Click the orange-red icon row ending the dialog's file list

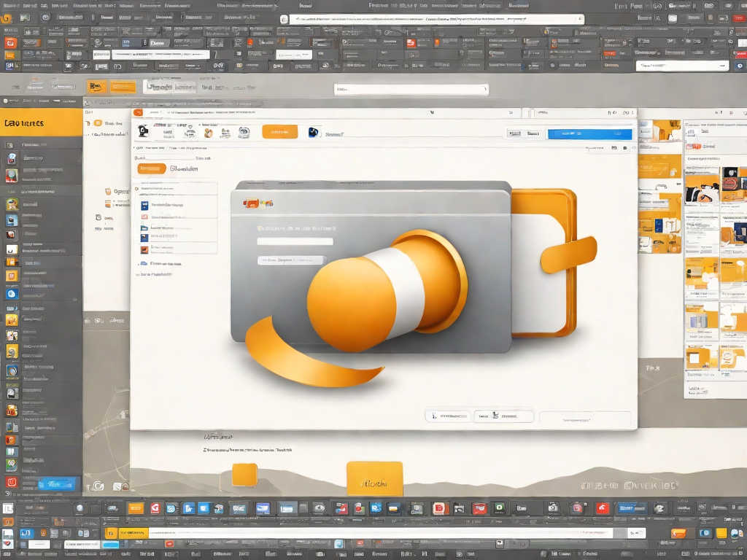click(x=175, y=248)
